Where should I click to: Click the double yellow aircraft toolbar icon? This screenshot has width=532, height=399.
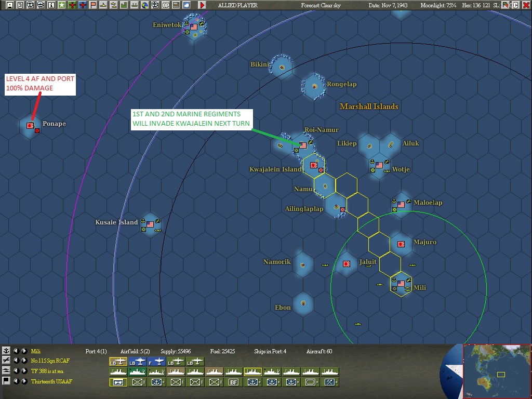113,5
